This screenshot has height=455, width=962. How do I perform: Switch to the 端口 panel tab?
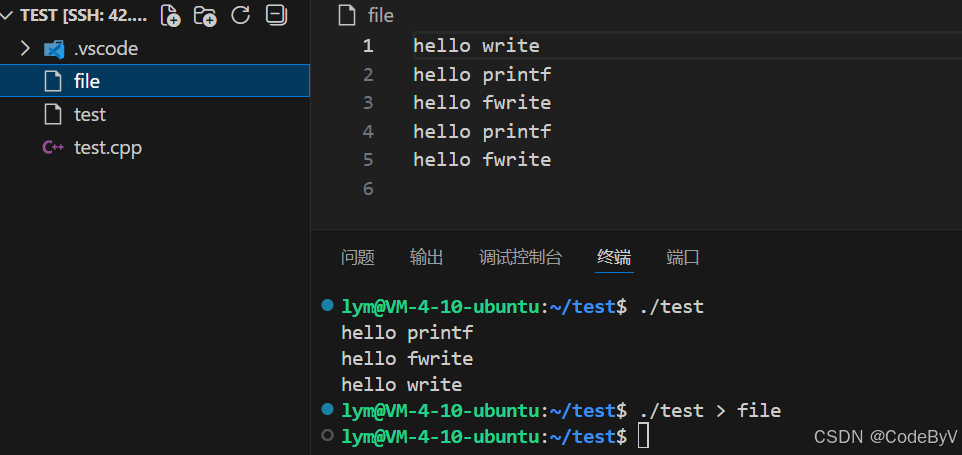click(683, 257)
